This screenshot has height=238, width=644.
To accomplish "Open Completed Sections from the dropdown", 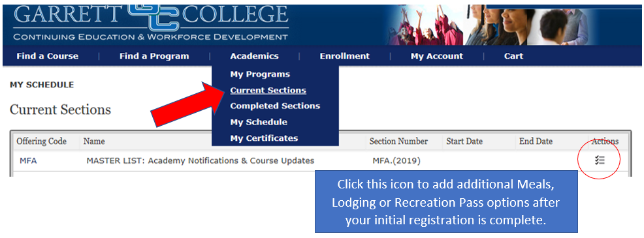I will point(275,106).
